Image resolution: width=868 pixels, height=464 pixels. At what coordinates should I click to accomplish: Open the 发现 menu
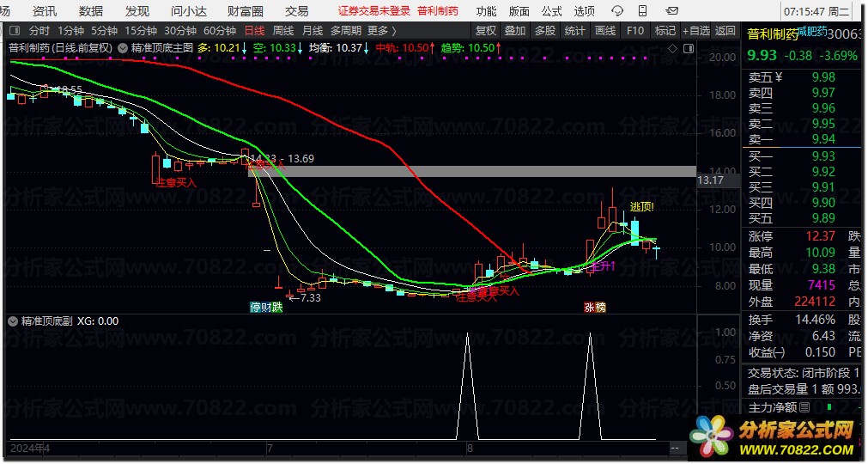[137, 10]
